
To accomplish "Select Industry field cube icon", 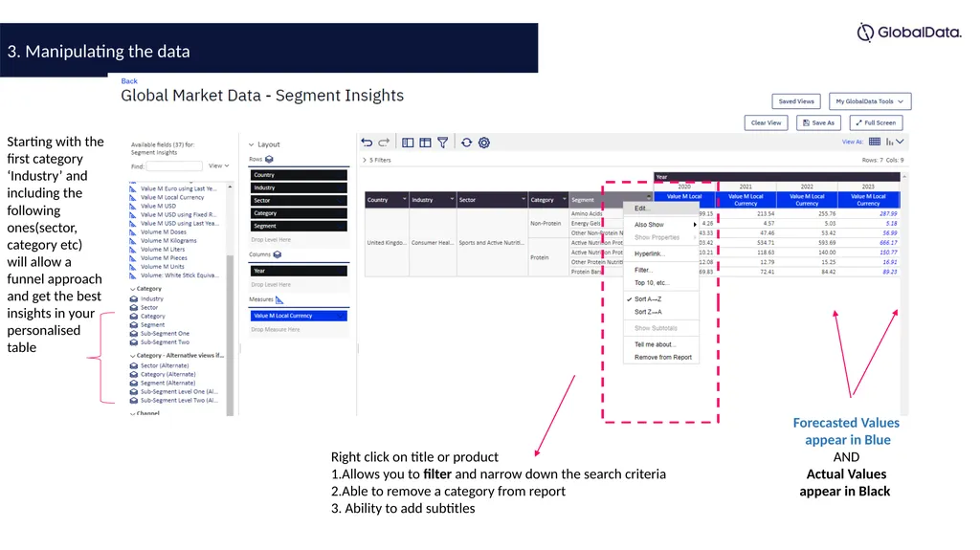I will 134,298.
